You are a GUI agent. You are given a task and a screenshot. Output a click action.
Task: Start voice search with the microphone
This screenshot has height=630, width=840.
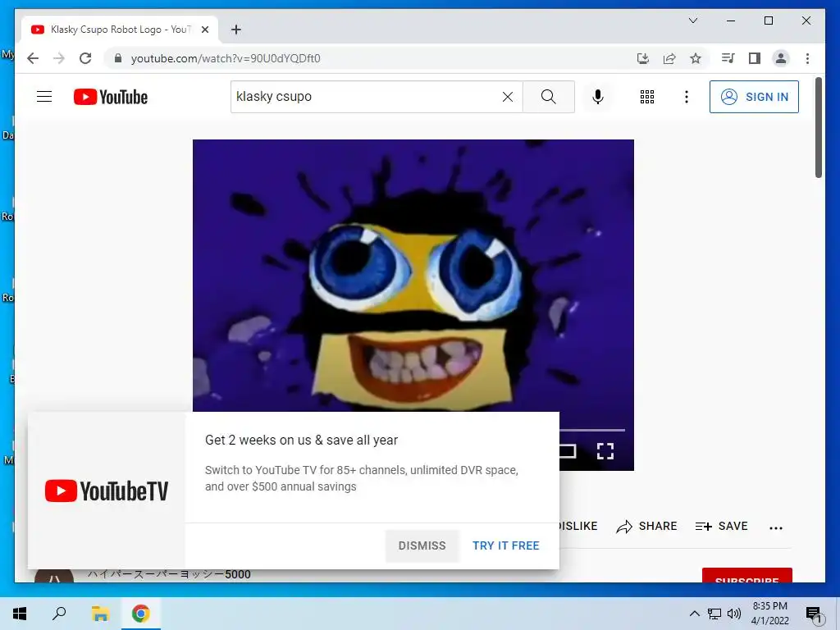[598, 97]
